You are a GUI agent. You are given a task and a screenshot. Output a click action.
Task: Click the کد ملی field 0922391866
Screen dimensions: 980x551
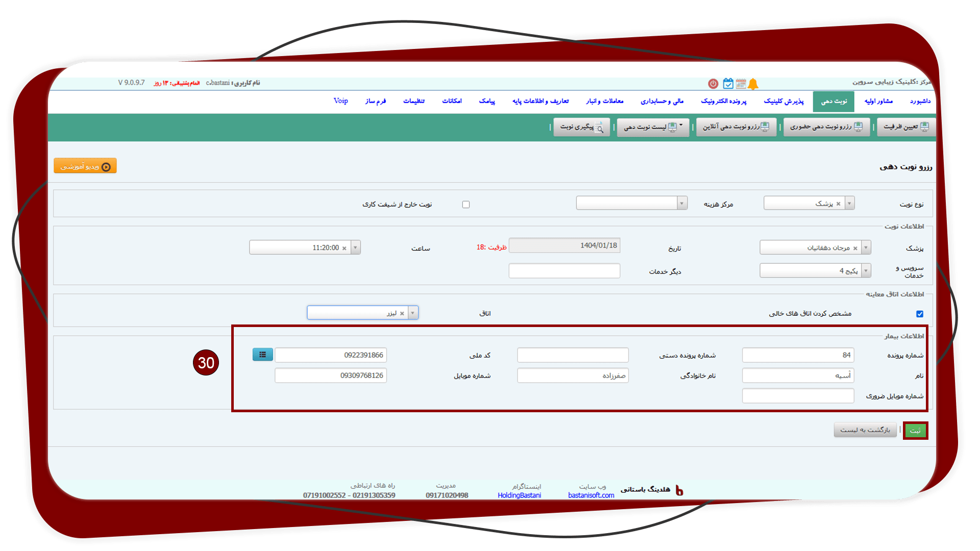coord(331,355)
